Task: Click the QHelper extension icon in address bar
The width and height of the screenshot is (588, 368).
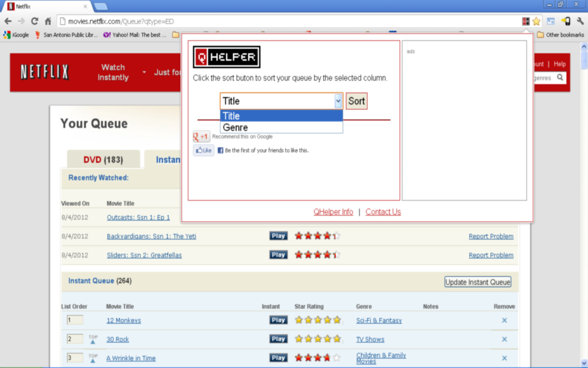Action: (526, 21)
